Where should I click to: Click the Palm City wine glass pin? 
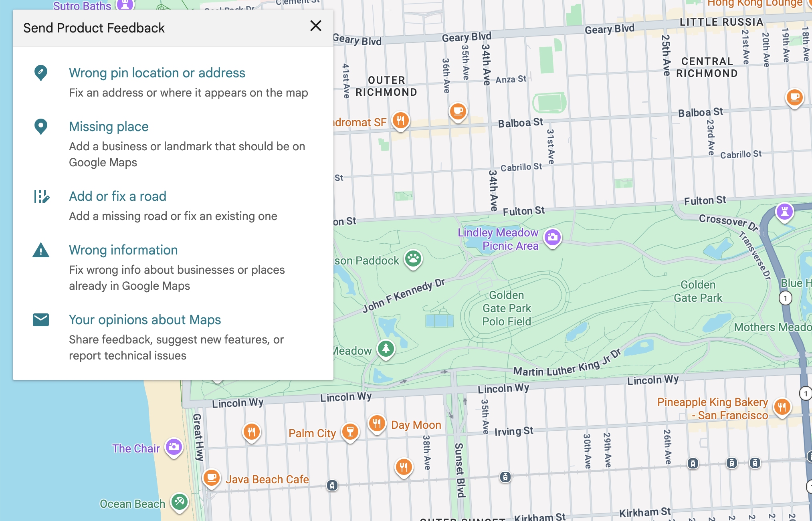point(350,432)
